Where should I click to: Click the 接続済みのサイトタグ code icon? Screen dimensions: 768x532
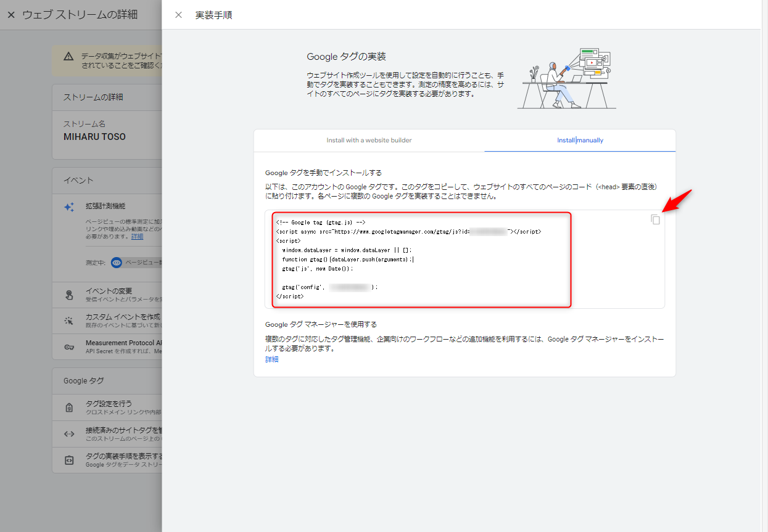[x=70, y=434]
